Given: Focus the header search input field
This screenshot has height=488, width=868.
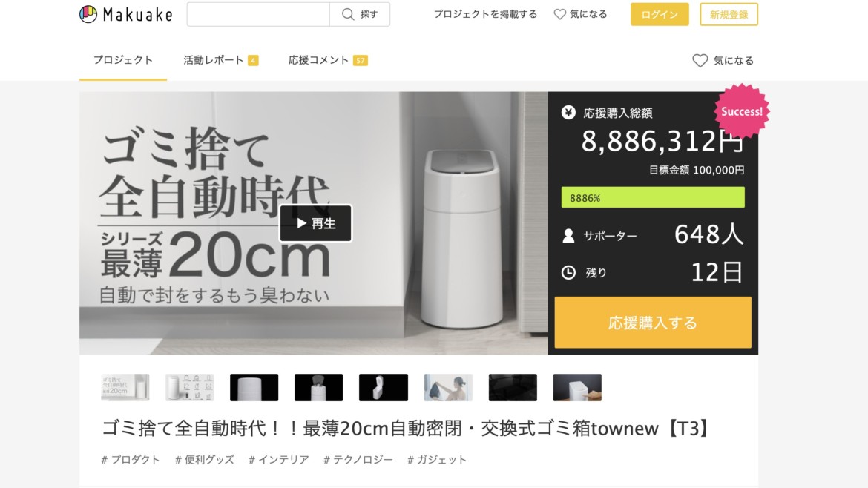Looking at the screenshot, I should pos(258,14).
